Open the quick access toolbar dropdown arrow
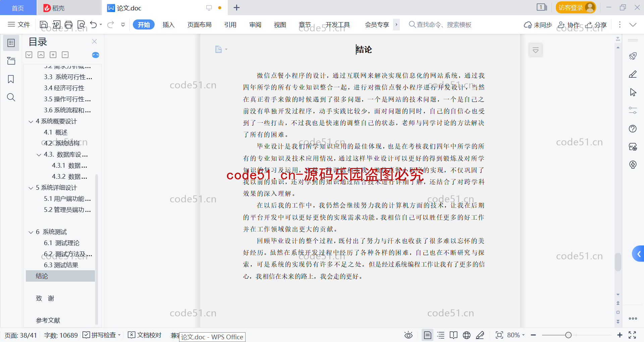The width and height of the screenshot is (644, 342). pyautogui.click(x=123, y=24)
